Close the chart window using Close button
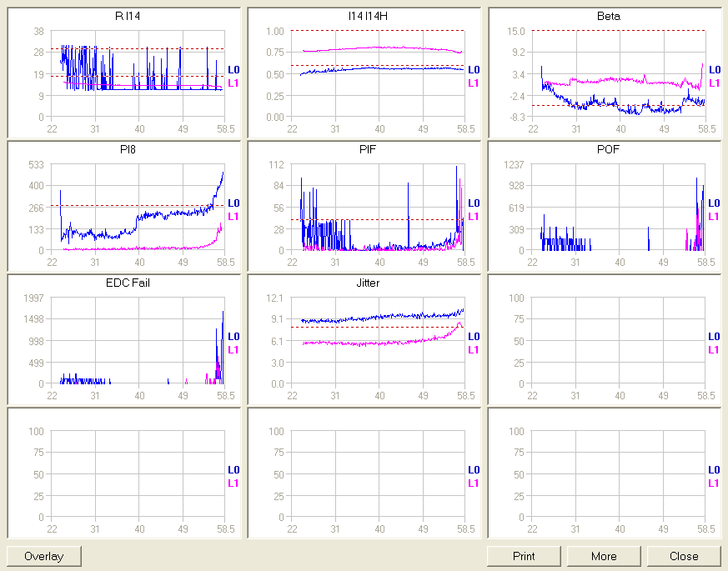The height and width of the screenshot is (571, 728). click(683, 556)
